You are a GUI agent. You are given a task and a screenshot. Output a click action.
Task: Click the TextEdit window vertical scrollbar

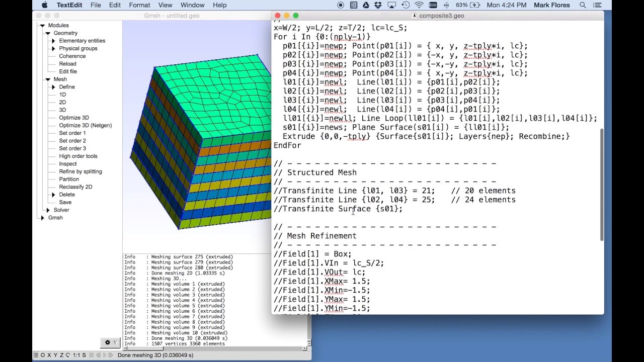tap(601, 185)
